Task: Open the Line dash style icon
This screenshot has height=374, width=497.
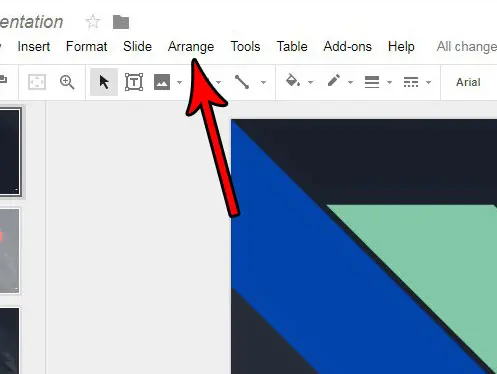Action: pyautogui.click(x=411, y=82)
